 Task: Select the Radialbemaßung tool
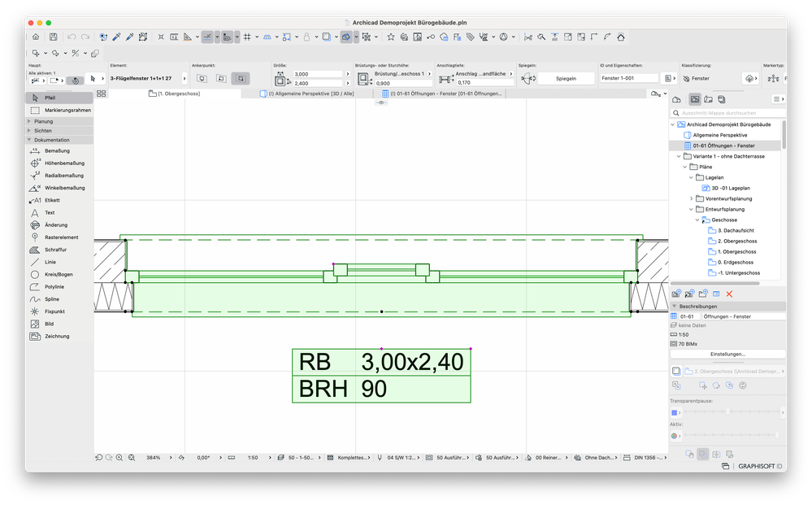59,176
